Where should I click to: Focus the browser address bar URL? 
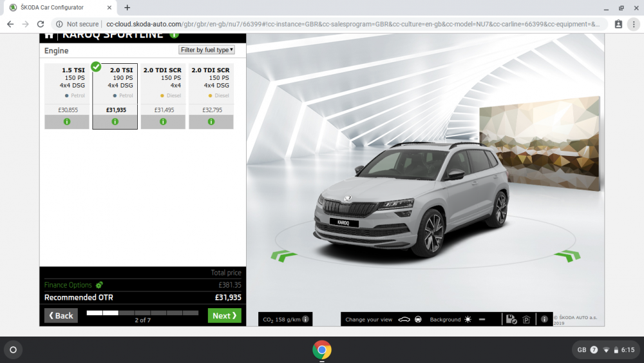(353, 25)
